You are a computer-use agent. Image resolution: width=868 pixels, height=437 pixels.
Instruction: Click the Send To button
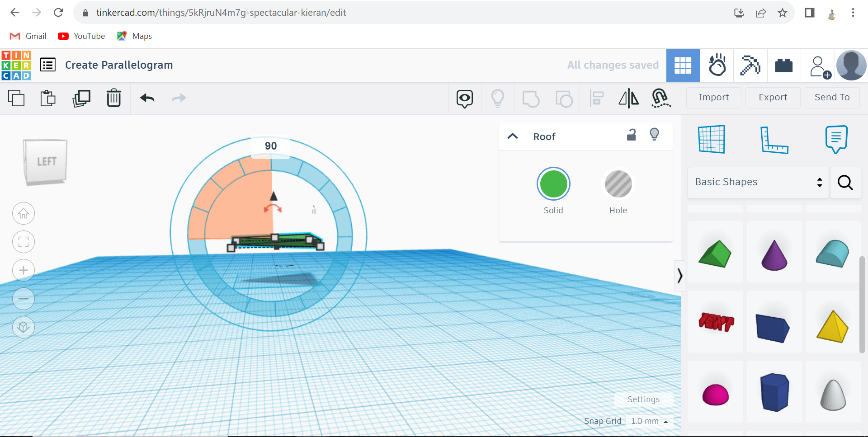pos(832,97)
